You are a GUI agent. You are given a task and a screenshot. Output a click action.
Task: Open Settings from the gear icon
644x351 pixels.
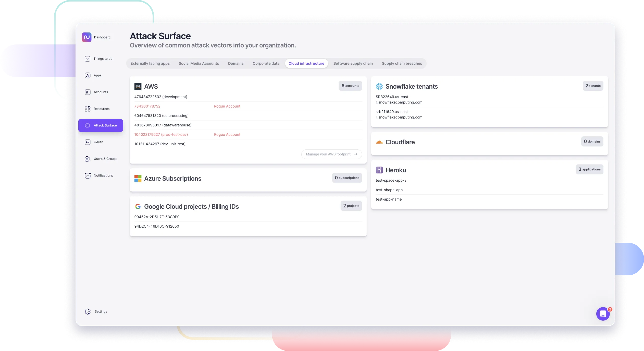tap(88, 311)
